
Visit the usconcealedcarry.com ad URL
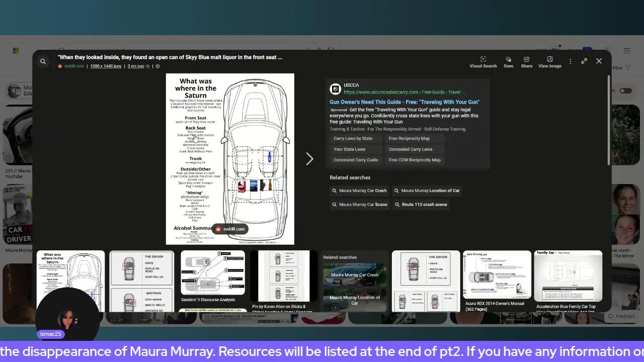pos(402,92)
